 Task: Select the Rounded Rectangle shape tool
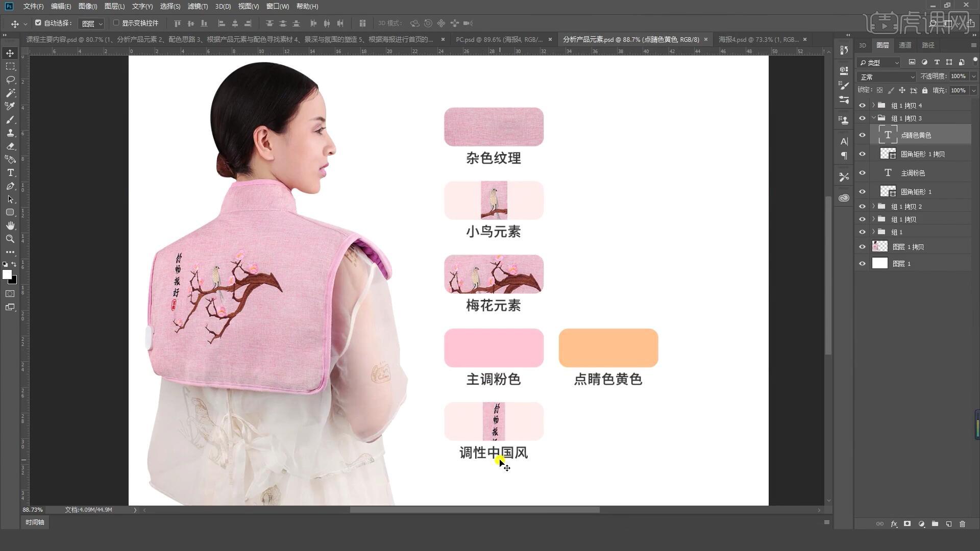[x=10, y=212]
